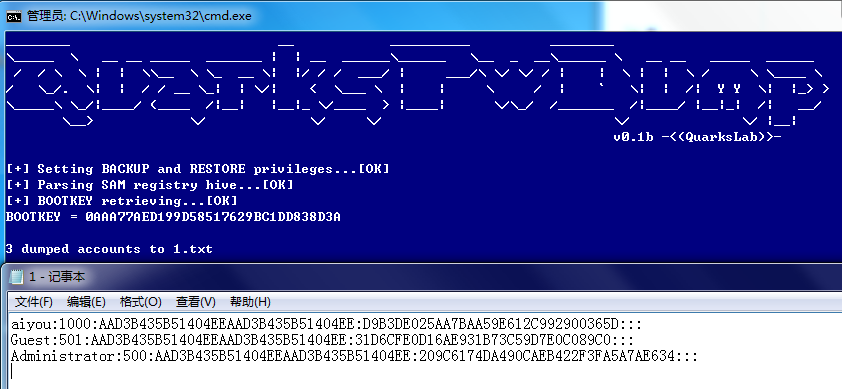Click 'BOOTKEY retrieving...[OK]' line

[121, 201]
